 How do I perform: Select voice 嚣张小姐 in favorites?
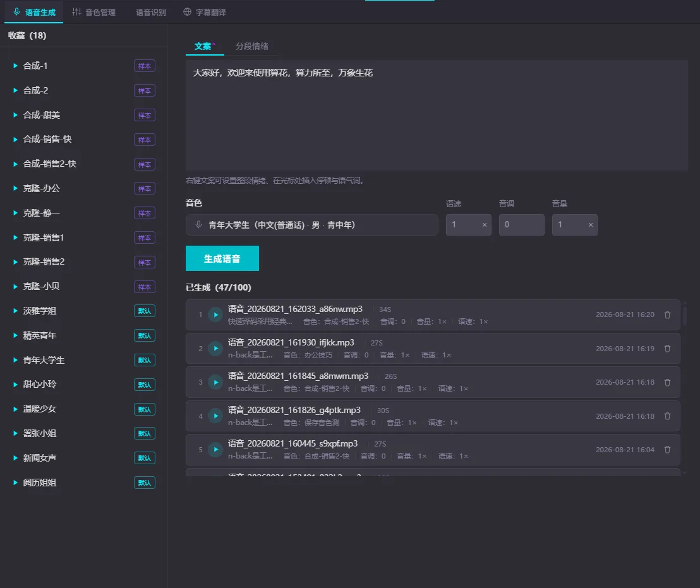pos(40,433)
